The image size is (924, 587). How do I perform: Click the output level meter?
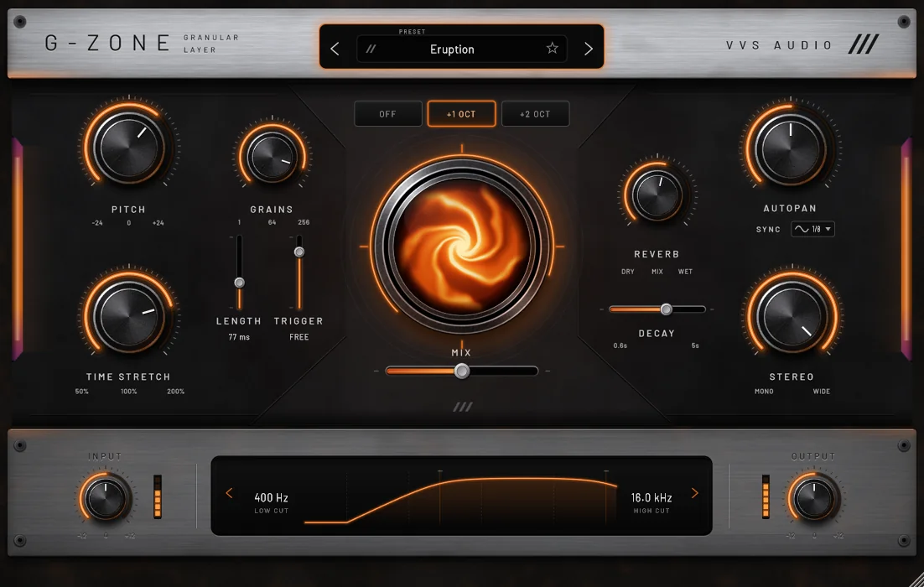click(766, 496)
